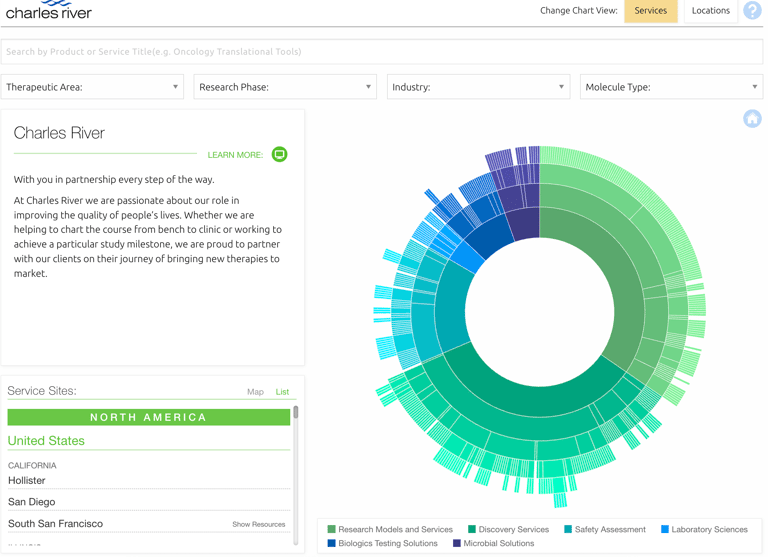Click Research Models and Services legend swatch

click(x=332, y=529)
